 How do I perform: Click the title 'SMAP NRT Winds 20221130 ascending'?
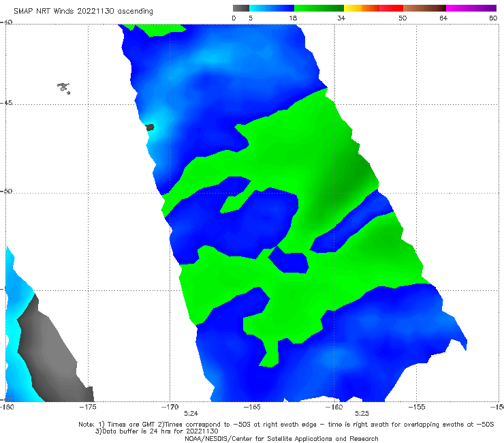[x=83, y=11]
